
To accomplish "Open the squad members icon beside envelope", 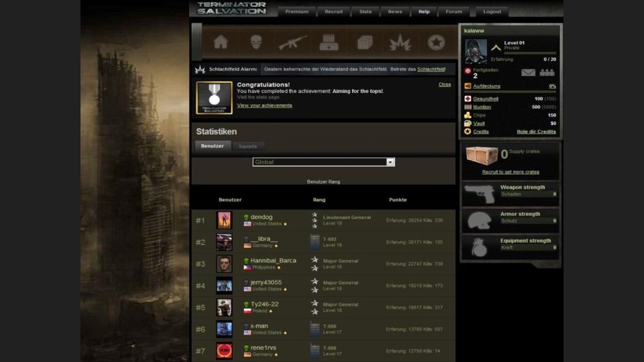I will tap(547, 72).
